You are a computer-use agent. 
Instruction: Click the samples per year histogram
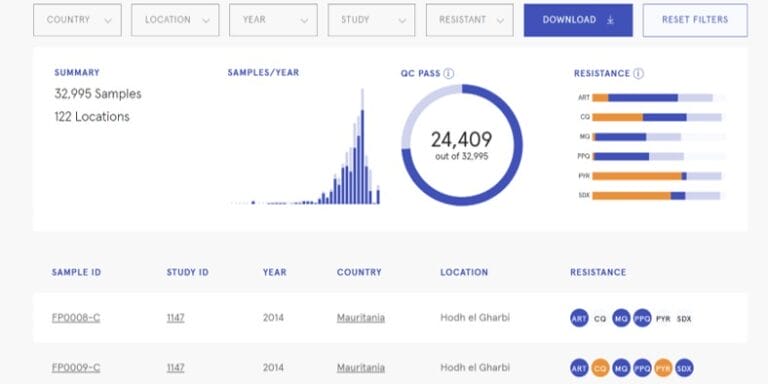[305, 146]
